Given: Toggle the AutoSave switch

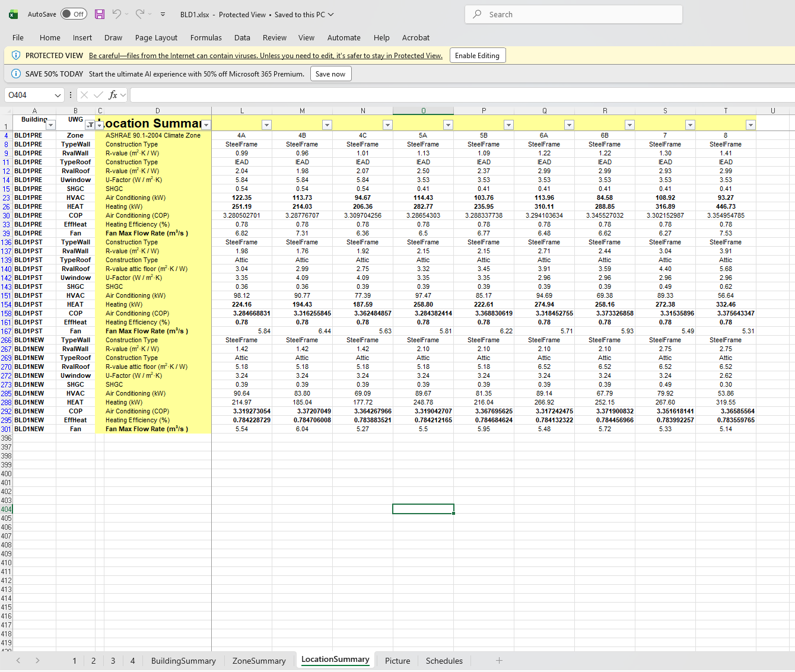Looking at the screenshot, I should [x=74, y=14].
